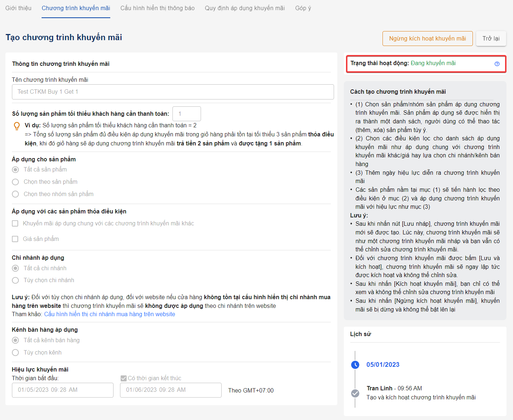Switch to Cấu hình hiển thị thông báo tab
The height and width of the screenshot is (420, 513).
(157, 8)
